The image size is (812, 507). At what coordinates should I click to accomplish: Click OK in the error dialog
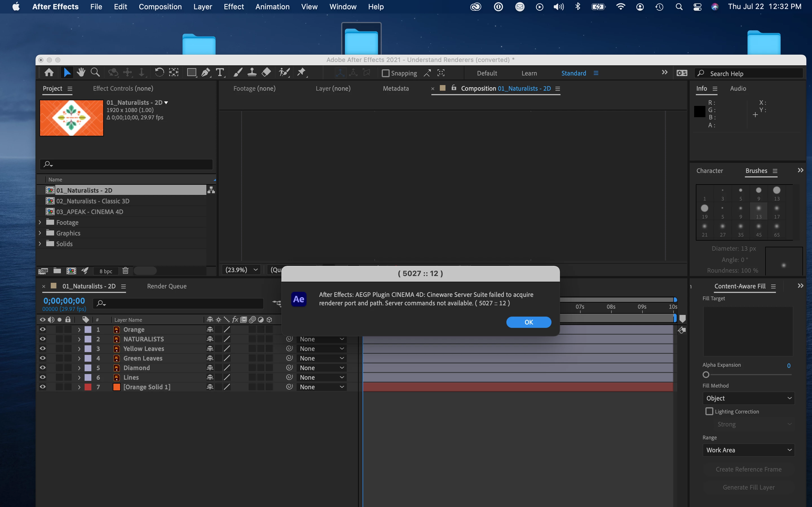(x=528, y=322)
